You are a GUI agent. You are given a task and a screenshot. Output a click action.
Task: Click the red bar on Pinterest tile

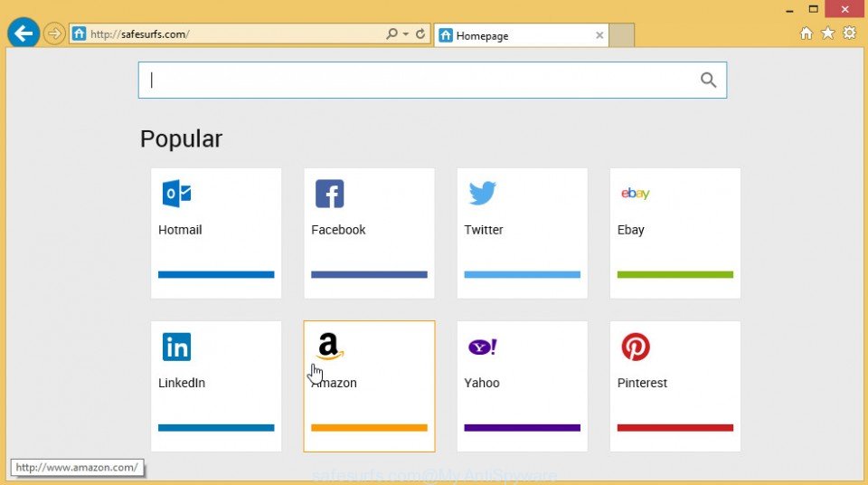coord(675,427)
